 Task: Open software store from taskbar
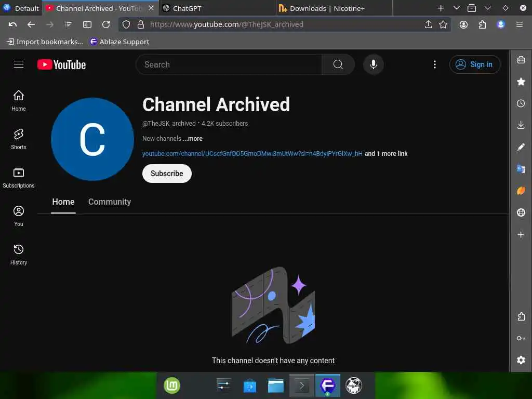(x=250, y=386)
